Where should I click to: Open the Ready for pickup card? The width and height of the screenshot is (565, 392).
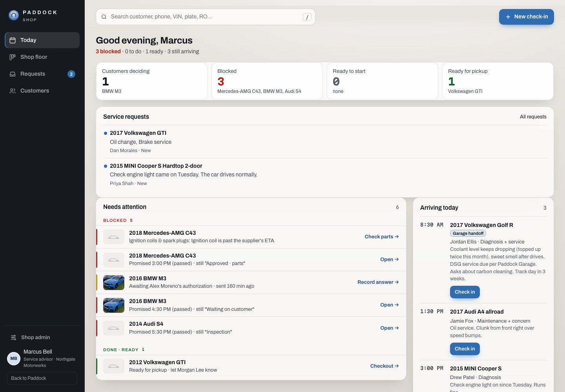pyautogui.click(x=498, y=81)
